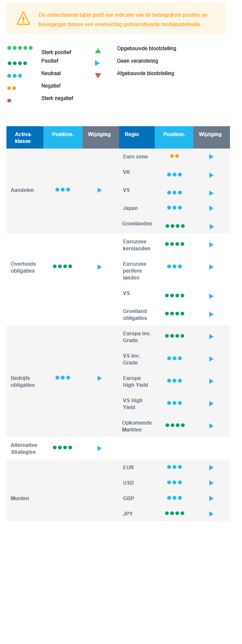The width and height of the screenshot is (242, 644).
Task: Click the orange warning triangle icon
Action: click(x=23, y=18)
